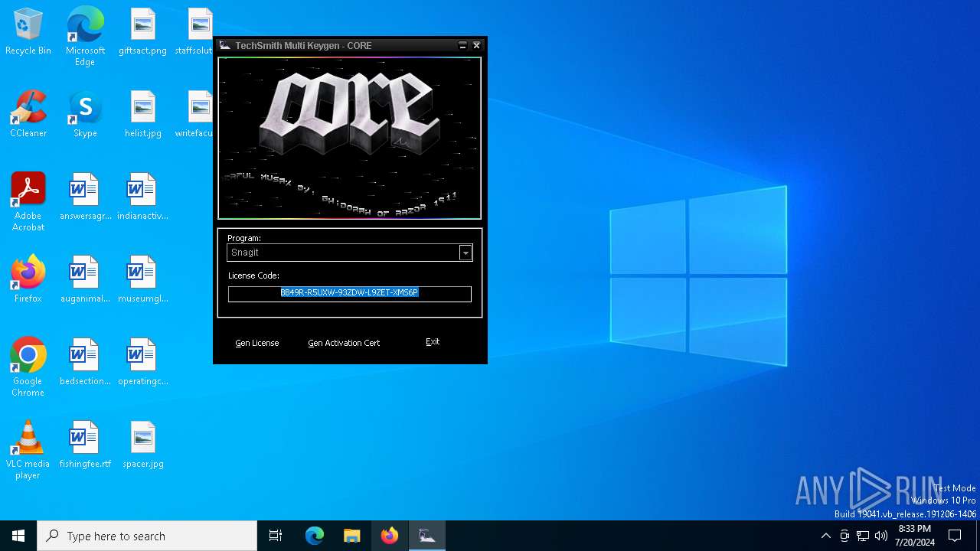Image resolution: width=980 pixels, height=551 pixels.
Task: Click the Exit button in keygen
Action: click(x=433, y=342)
